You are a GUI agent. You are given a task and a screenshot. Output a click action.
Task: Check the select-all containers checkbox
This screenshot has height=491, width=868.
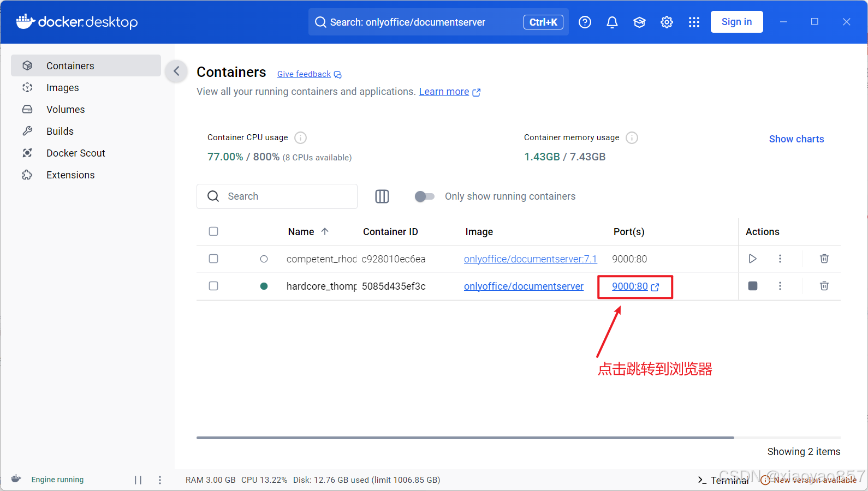click(x=213, y=231)
